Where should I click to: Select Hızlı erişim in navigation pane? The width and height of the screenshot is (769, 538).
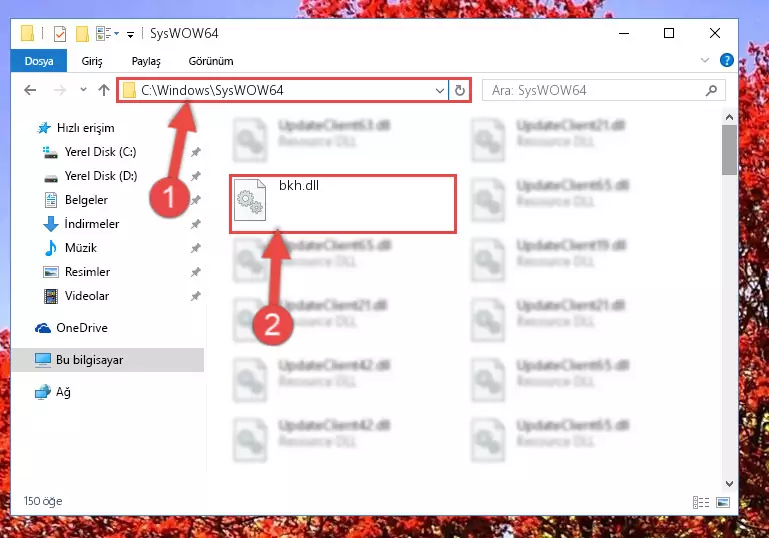(85, 128)
